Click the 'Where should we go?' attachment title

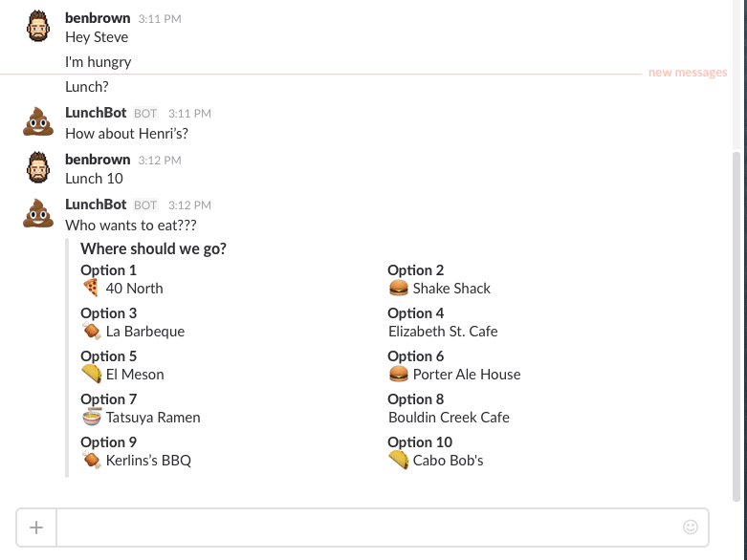point(153,249)
